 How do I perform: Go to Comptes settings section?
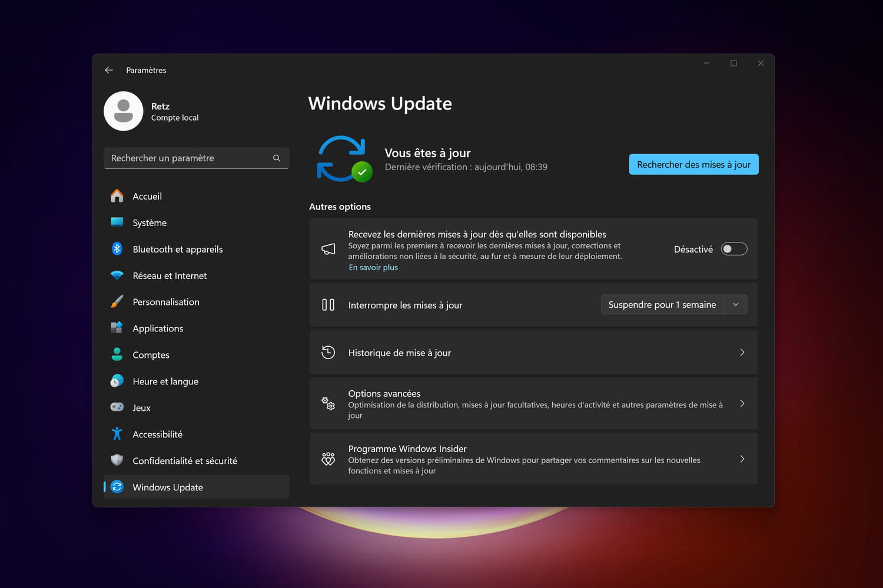(151, 355)
